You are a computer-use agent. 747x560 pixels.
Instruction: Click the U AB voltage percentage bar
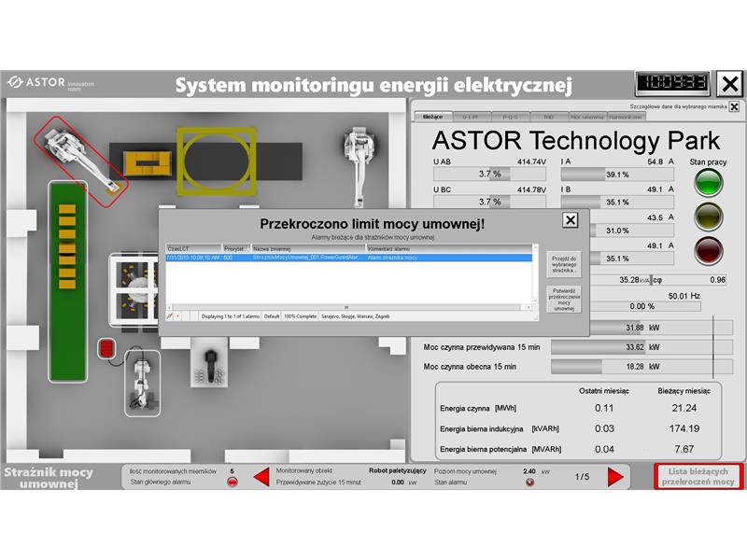pos(489,175)
